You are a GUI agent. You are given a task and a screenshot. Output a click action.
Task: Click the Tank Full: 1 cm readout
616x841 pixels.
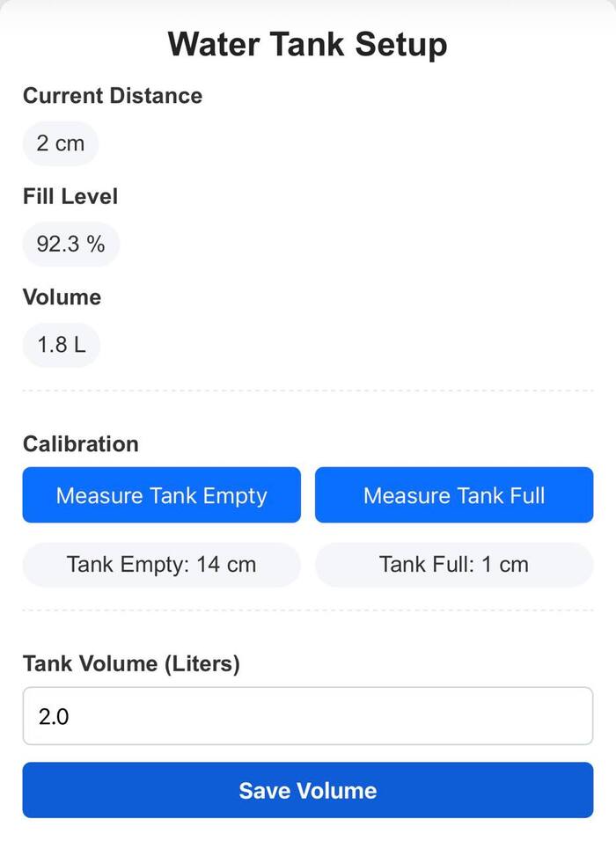pyautogui.click(x=454, y=564)
